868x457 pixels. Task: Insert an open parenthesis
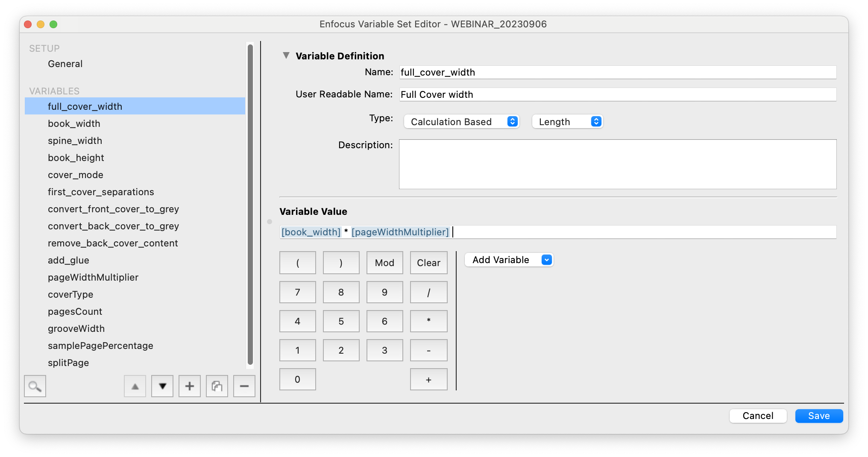tap(298, 263)
